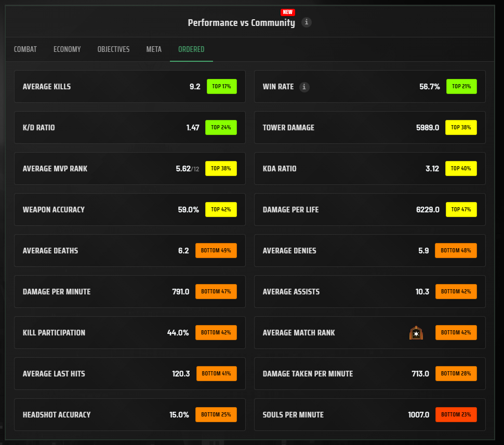This screenshot has height=445, width=504.
Task: Click the Damage Per Life TOP 47% badge
Action: point(461,209)
